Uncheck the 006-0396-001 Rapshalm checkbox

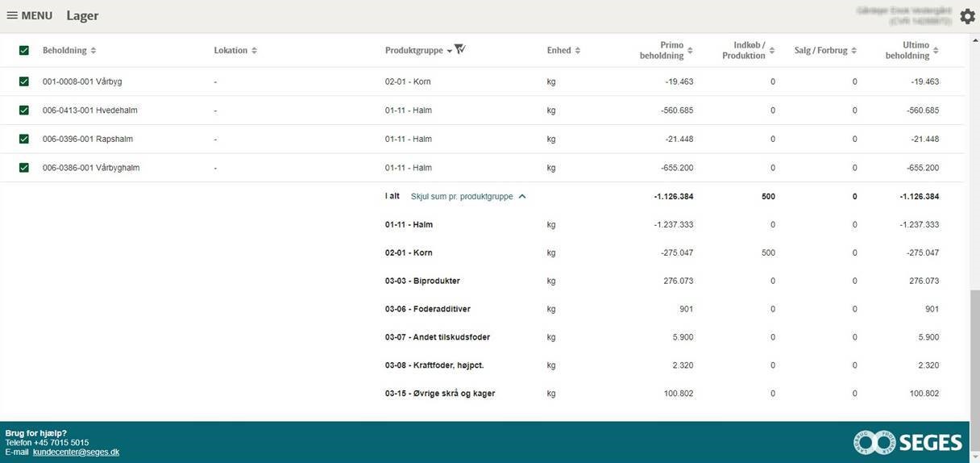point(24,139)
